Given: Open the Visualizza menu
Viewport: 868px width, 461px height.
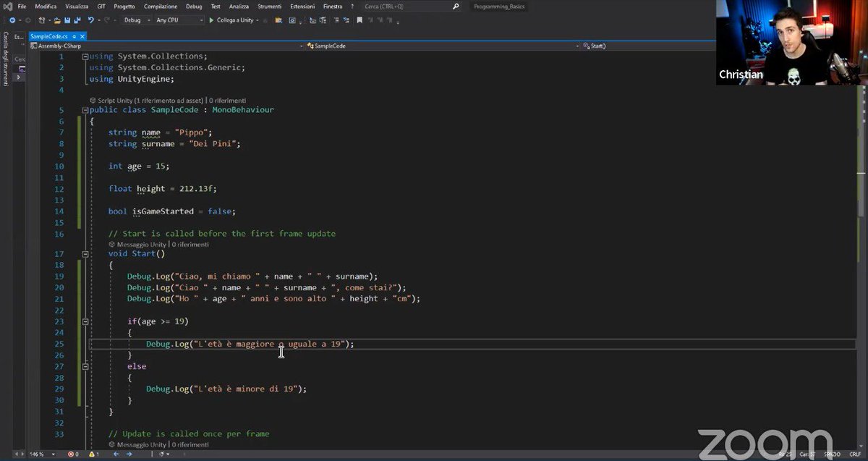Looking at the screenshot, I should pos(77,6).
